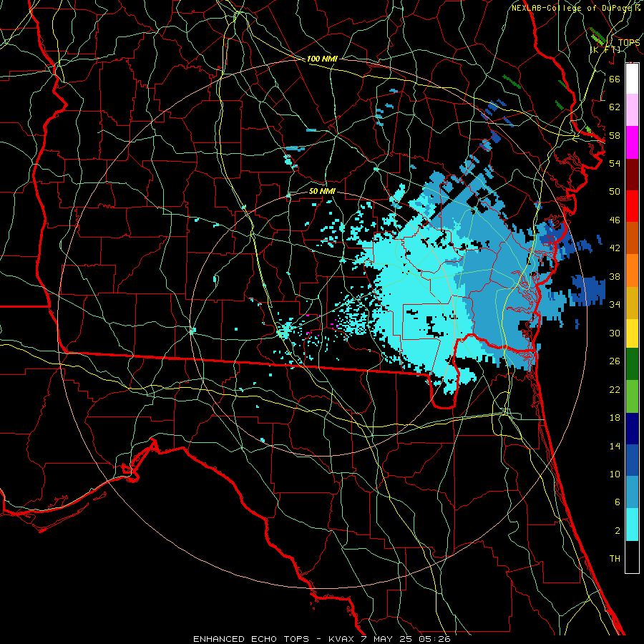
Task: Click the TOPS legend title
Action: tap(628, 42)
